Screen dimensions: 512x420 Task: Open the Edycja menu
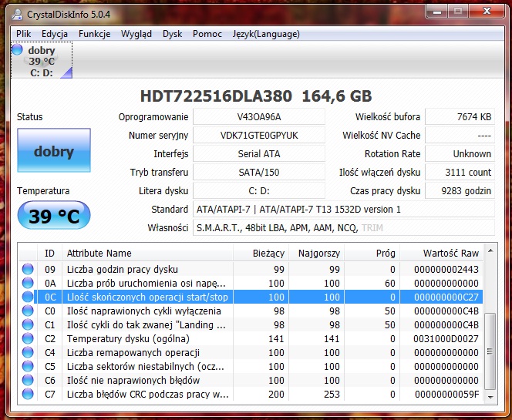55,34
